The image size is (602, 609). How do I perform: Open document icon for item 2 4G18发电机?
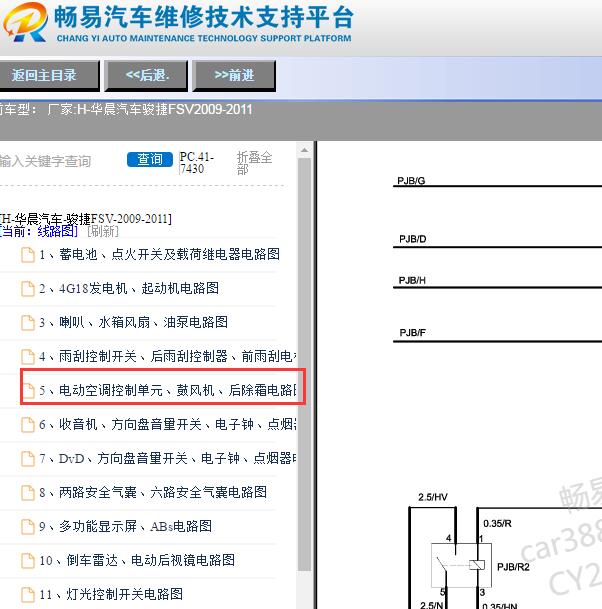click(x=28, y=289)
